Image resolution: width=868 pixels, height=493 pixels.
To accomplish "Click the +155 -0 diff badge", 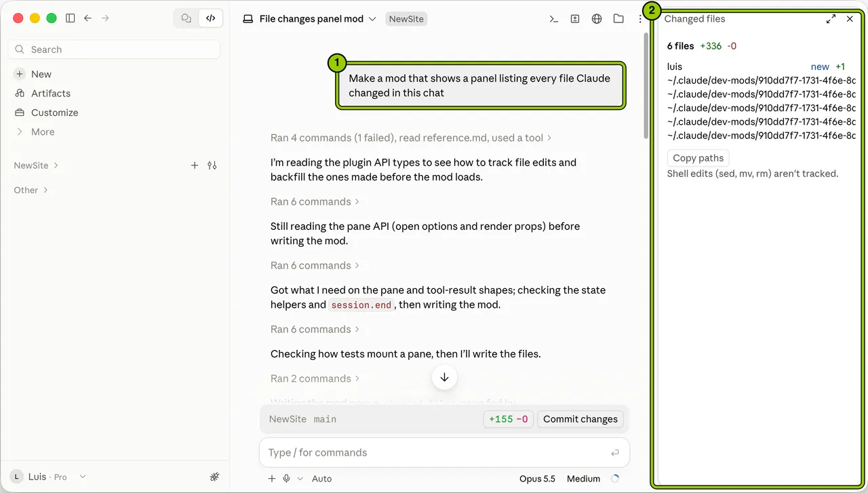I will click(x=509, y=419).
